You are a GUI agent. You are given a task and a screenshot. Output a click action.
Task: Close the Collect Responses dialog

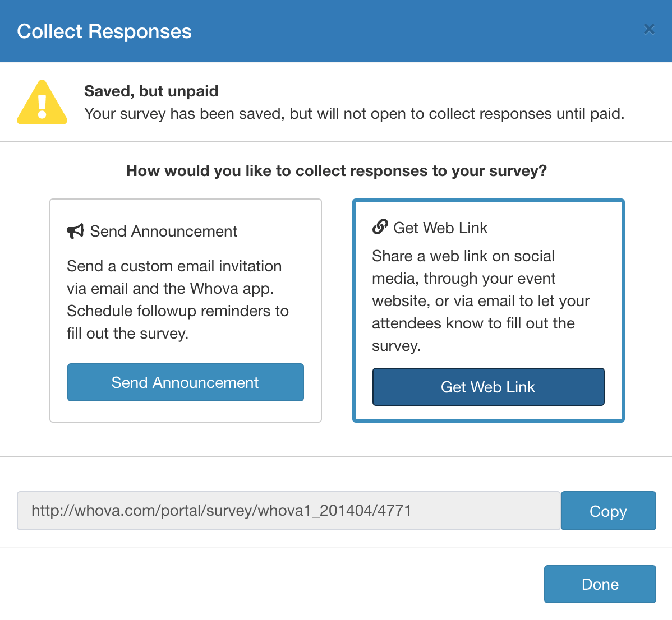(x=649, y=29)
